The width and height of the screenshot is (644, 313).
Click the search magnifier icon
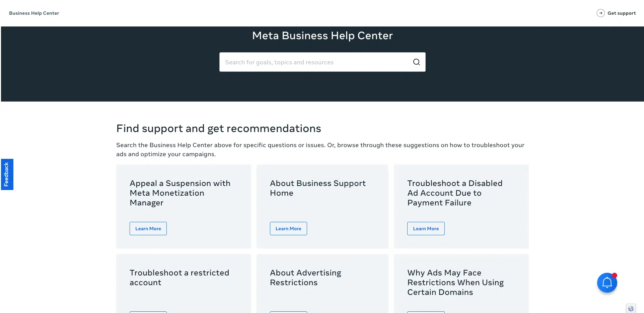click(x=416, y=62)
